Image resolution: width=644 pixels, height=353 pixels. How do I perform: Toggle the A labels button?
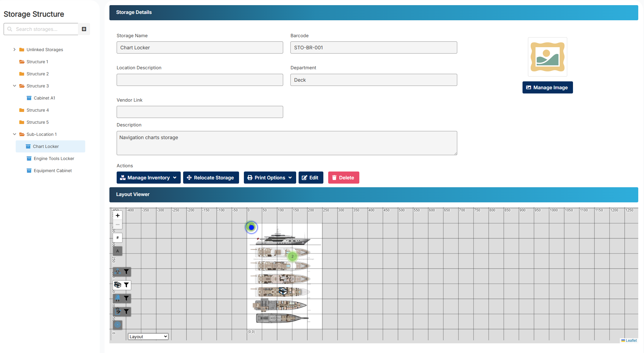pyautogui.click(x=118, y=251)
